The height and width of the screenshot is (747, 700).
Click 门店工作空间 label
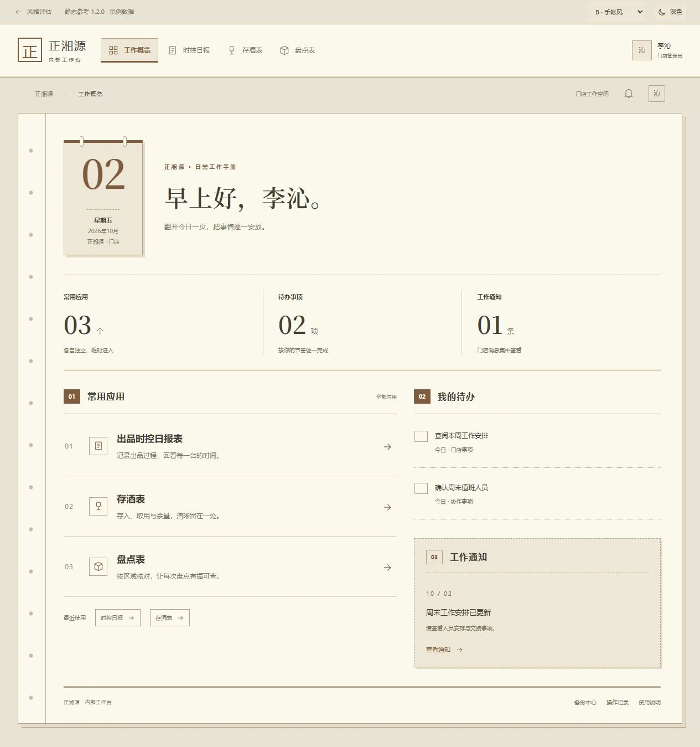592,94
